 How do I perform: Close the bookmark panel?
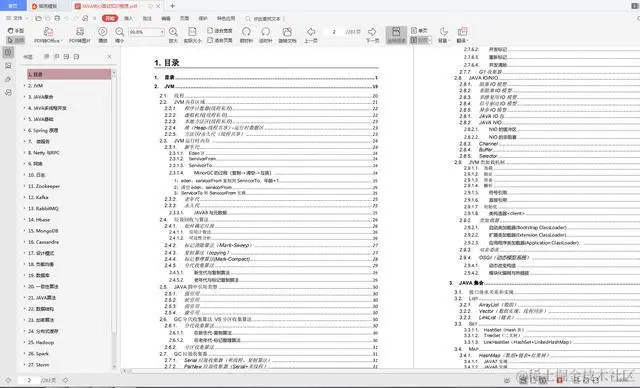[109, 57]
